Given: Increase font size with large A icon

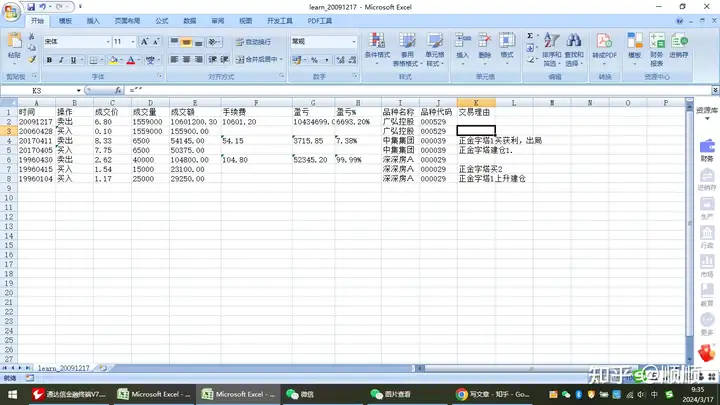Looking at the screenshot, I should tap(144, 42).
